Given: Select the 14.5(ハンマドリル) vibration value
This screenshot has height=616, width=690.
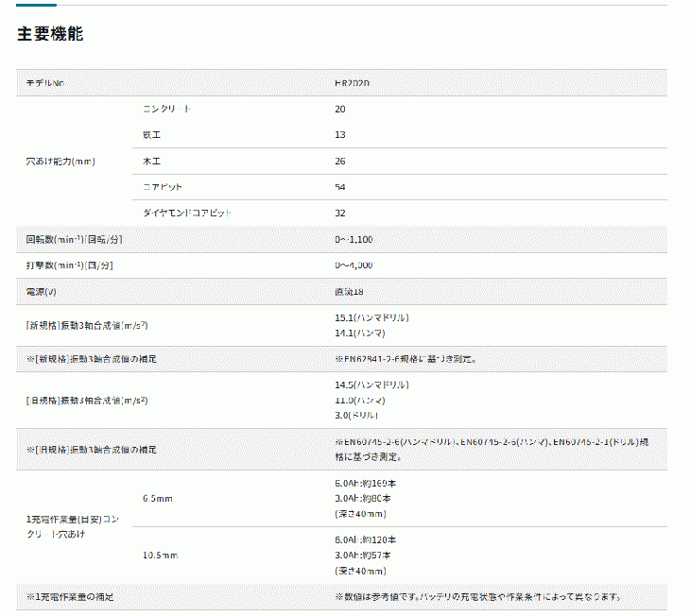Looking at the screenshot, I should click(371, 385).
